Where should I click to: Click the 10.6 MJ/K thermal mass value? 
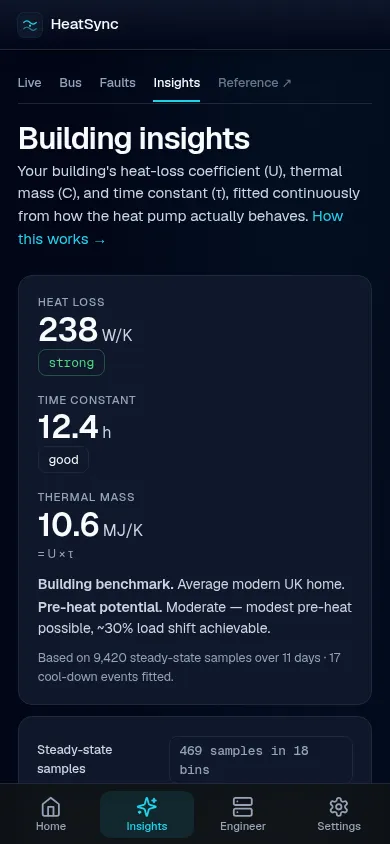click(90, 525)
